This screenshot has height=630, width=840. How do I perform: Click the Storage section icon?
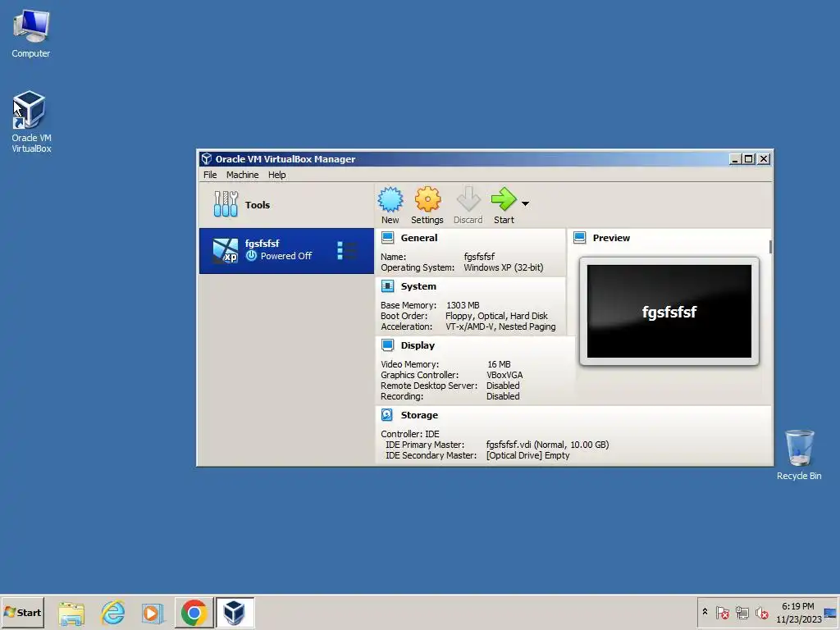(387, 414)
